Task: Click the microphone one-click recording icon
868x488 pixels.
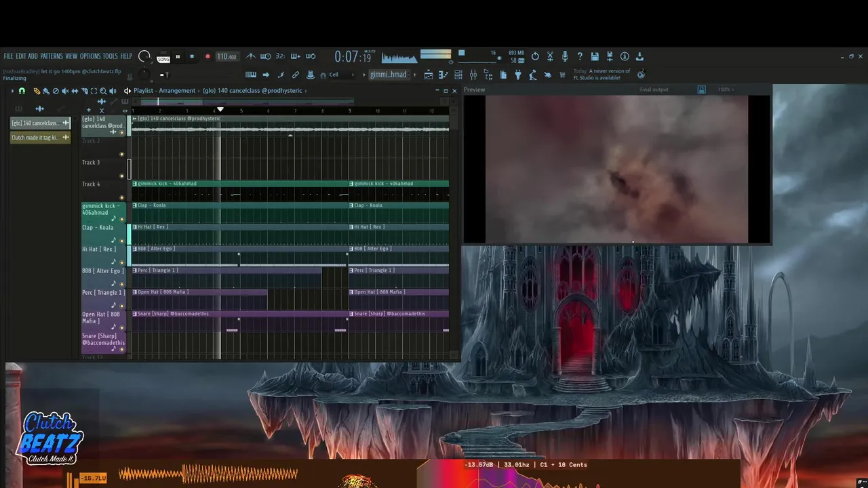Action: point(565,56)
